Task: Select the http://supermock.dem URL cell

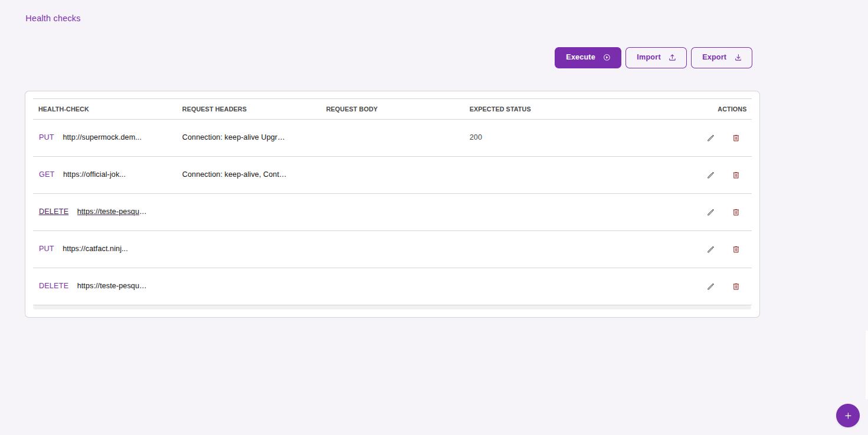Action: (x=102, y=137)
